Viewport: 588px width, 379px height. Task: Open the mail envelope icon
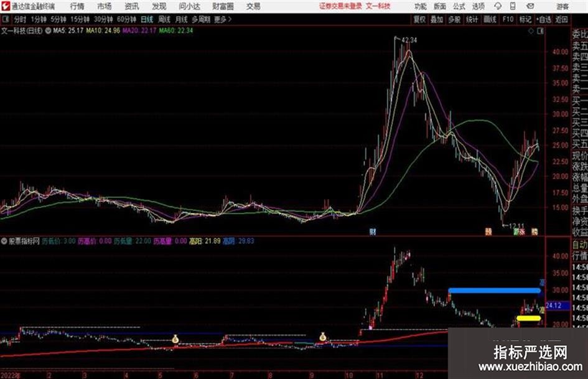tap(530, 6)
